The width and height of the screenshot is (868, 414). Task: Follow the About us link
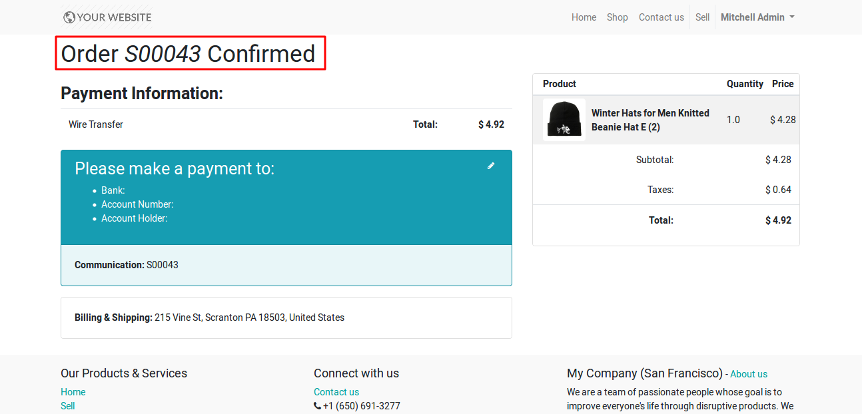click(749, 374)
